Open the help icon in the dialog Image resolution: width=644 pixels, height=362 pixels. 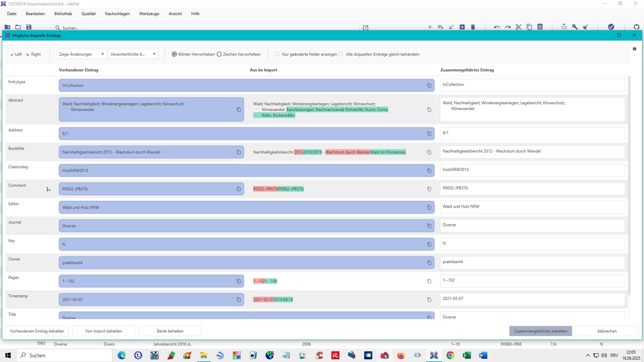click(634, 49)
